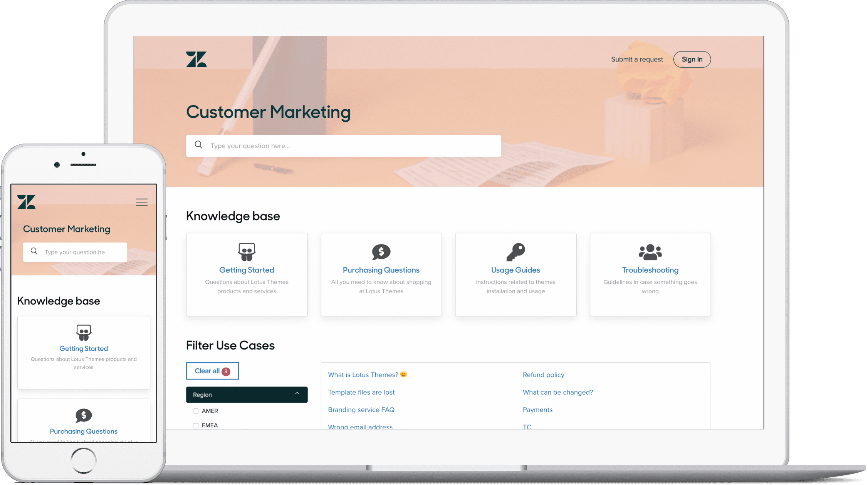Screen dimensions: 868x485
Task: Click the Zendesk logo on mobile screen
Action: pos(27,202)
